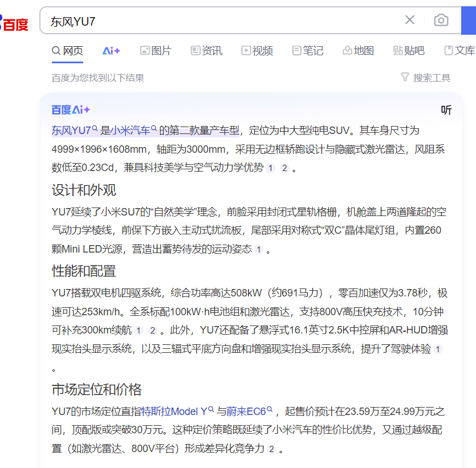Open the 地图 tab
Viewport: 476px width, 468px height.
[358, 51]
